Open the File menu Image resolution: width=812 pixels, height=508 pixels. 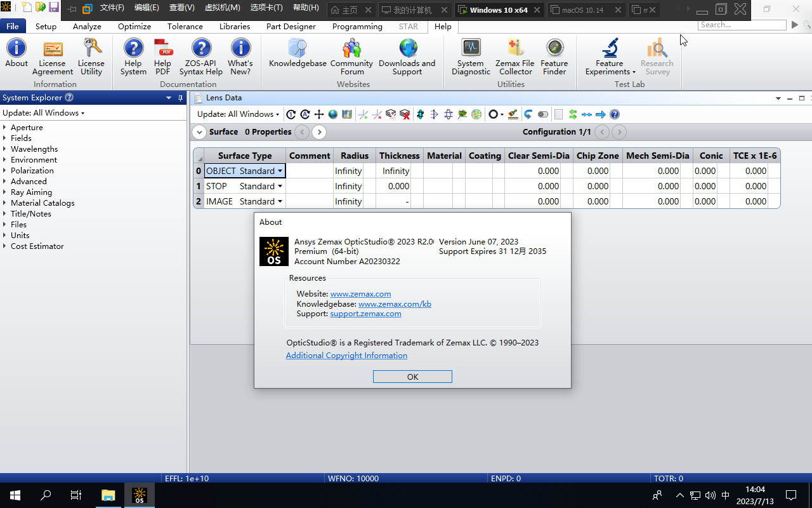coord(13,27)
